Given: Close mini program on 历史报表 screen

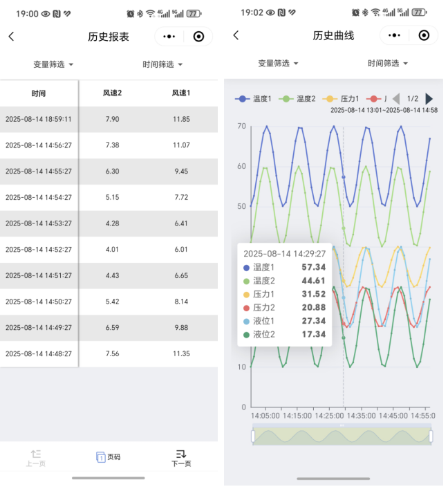Looking at the screenshot, I should 198,37.
